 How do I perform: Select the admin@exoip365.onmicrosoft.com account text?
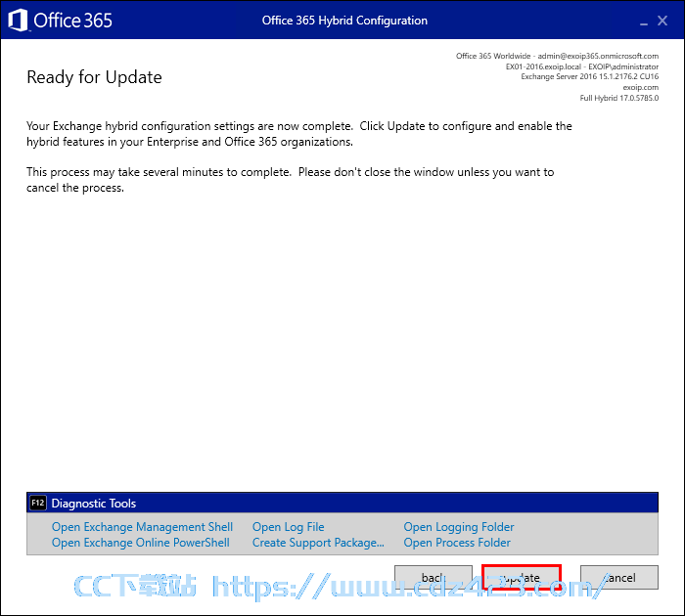pos(598,56)
